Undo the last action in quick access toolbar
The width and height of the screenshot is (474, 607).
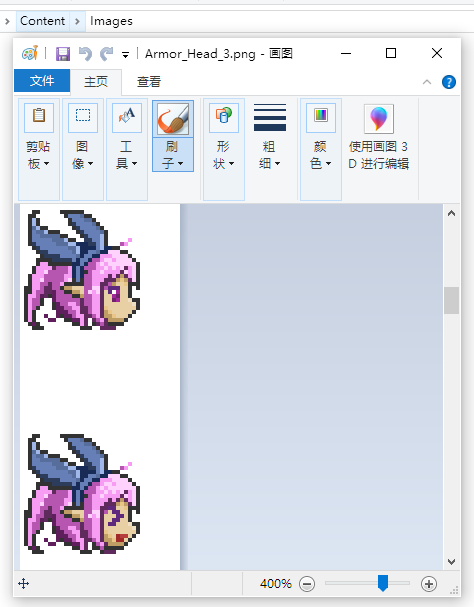pyautogui.click(x=85, y=54)
